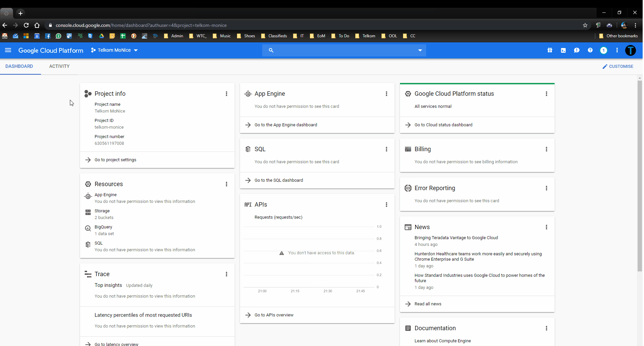Viewport: 644px width, 346px height.
Task: Open News card options menu
Action: point(547,227)
